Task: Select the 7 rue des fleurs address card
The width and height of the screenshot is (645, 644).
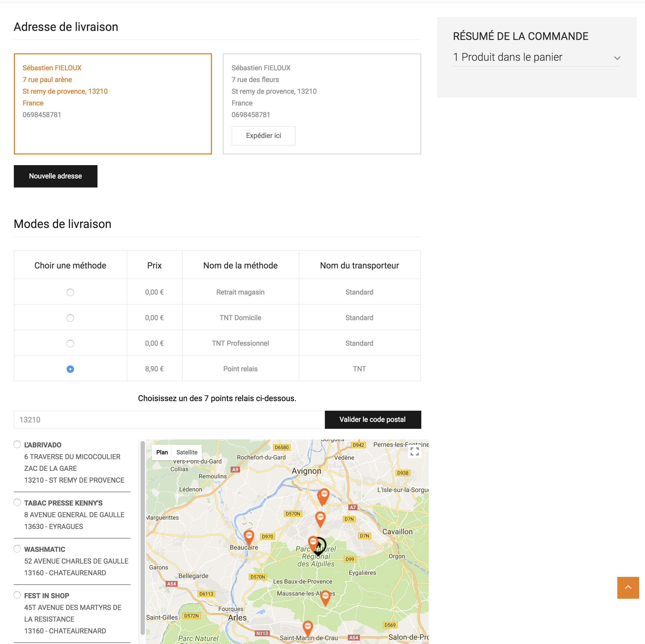Action: (x=322, y=104)
